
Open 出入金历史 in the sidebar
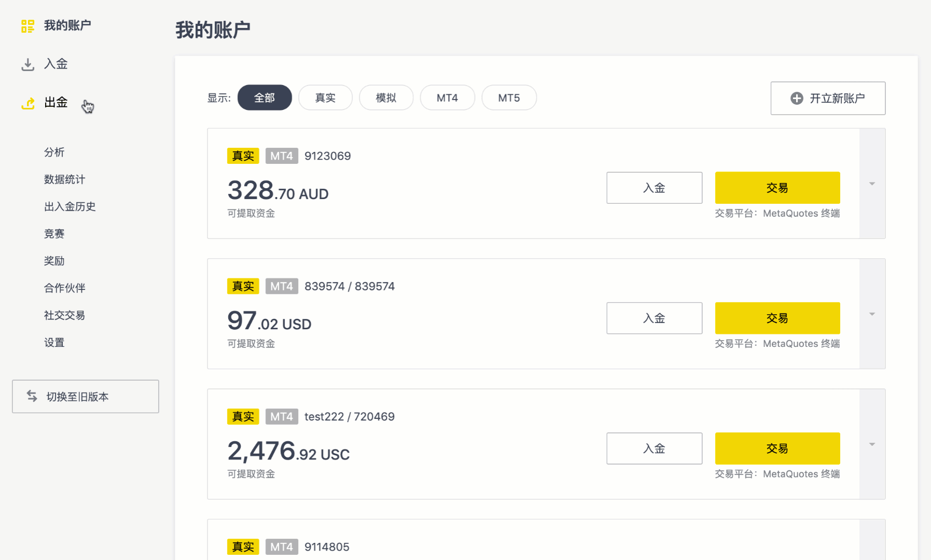[70, 206]
